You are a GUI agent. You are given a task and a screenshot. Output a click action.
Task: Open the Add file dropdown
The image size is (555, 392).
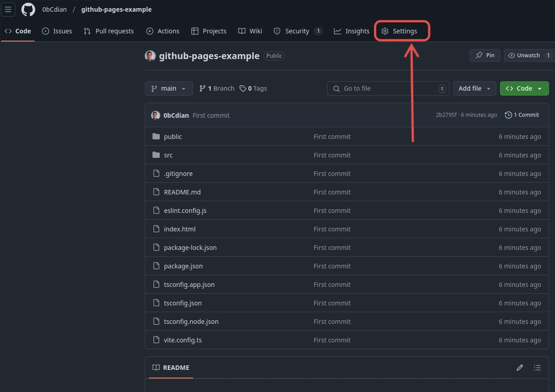475,88
